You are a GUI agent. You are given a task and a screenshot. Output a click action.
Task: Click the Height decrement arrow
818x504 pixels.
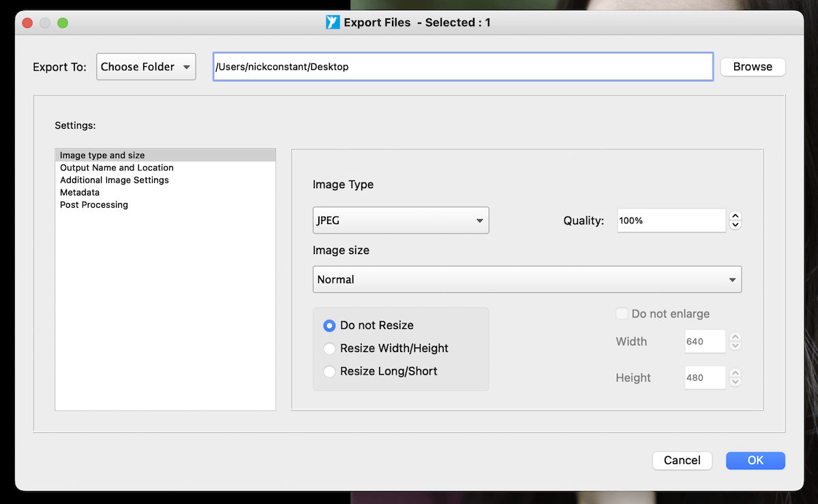click(735, 381)
